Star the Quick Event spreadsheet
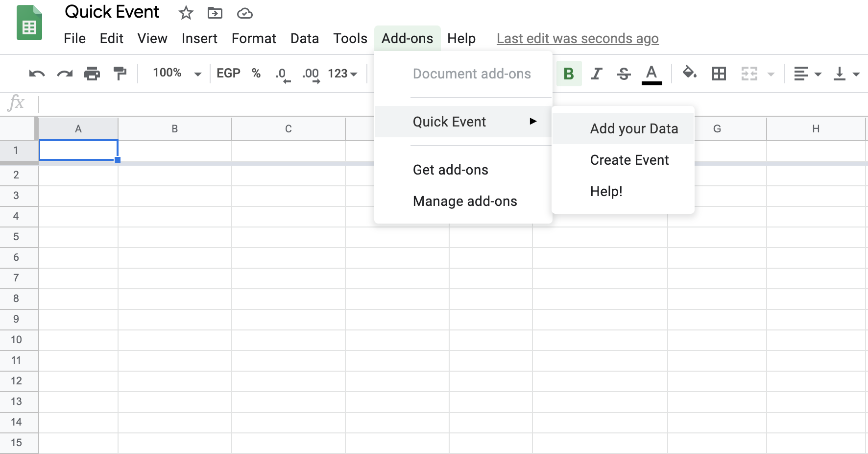Screen dimensions: 868x454 (x=186, y=13)
